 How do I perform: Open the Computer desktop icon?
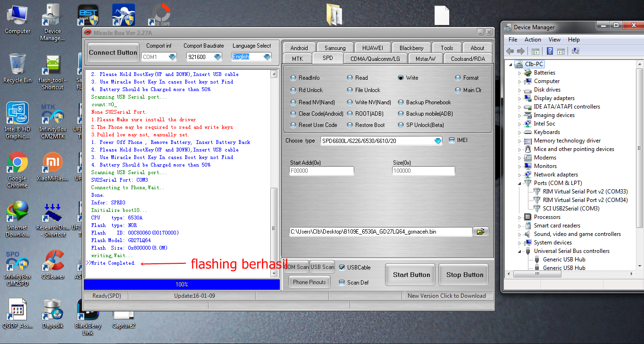tap(17, 19)
